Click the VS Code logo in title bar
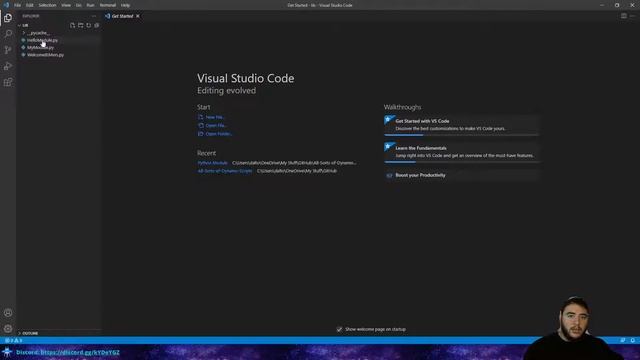The height and width of the screenshot is (360, 640). [x=6, y=5]
